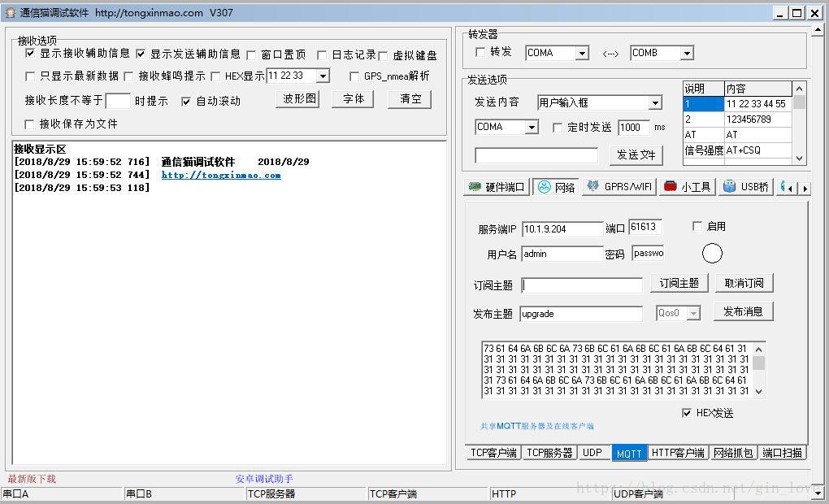This screenshot has width=829, height=504.
Task: Click the hex message box scrollbar thumb
Action: click(x=758, y=363)
